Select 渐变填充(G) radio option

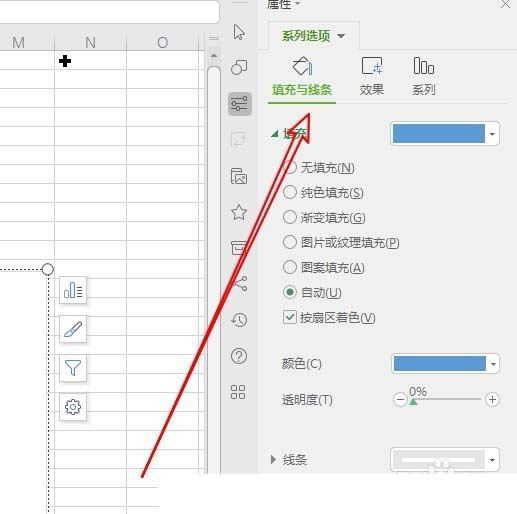tap(290, 217)
